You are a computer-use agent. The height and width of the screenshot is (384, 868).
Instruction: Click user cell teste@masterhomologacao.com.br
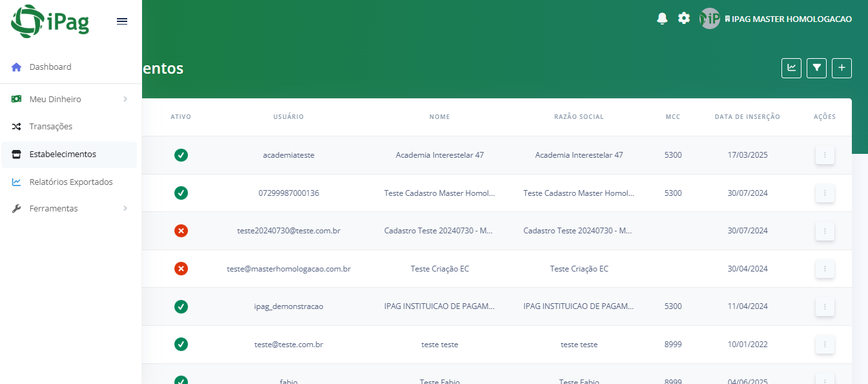tap(289, 269)
